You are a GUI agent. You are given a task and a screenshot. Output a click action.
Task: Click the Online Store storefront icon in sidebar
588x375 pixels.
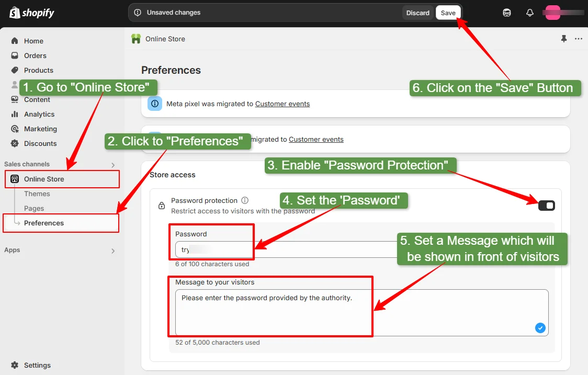pyautogui.click(x=15, y=179)
